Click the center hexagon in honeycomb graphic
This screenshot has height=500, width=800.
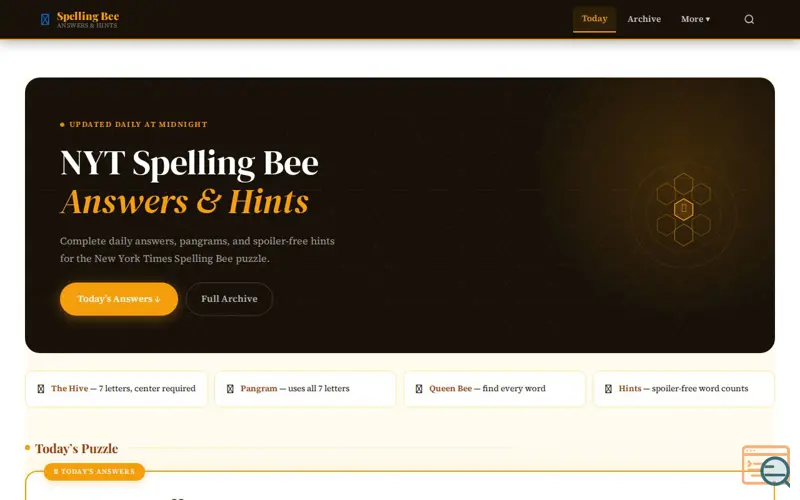click(683, 209)
